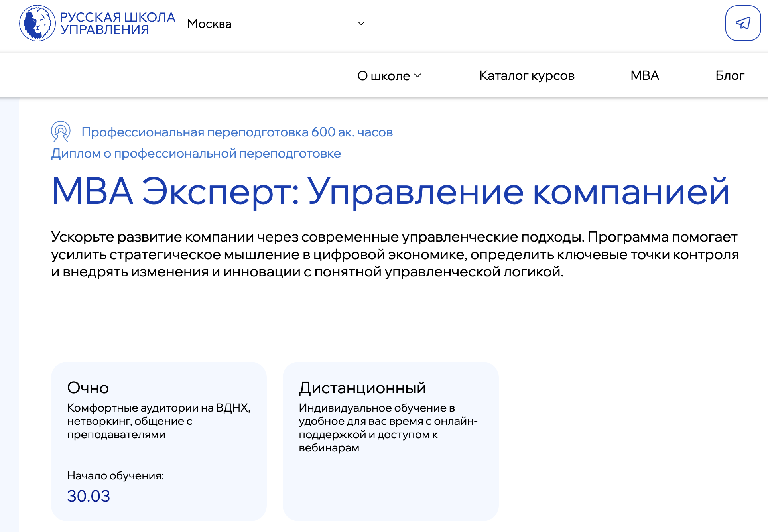
Task: Click the Дистанционный card title
Action: (x=362, y=388)
